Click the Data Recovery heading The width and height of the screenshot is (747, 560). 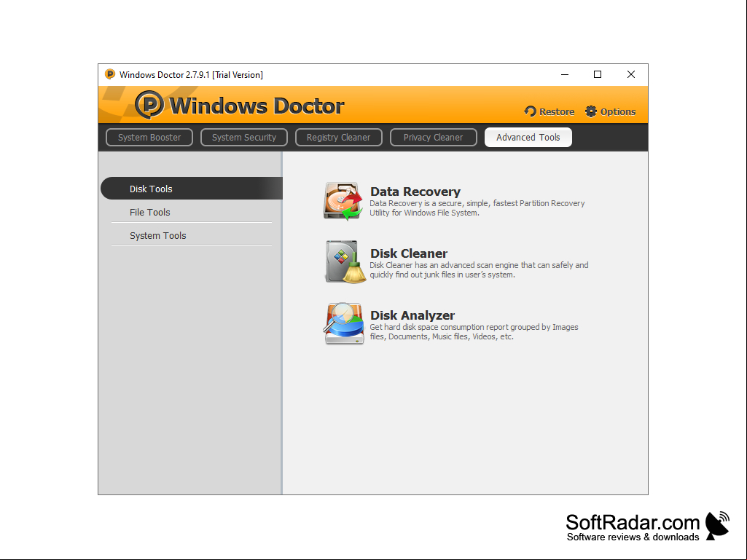pos(415,192)
